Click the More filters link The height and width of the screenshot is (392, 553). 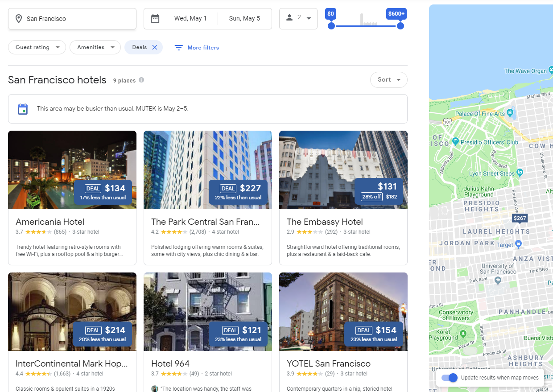tap(202, 47)
